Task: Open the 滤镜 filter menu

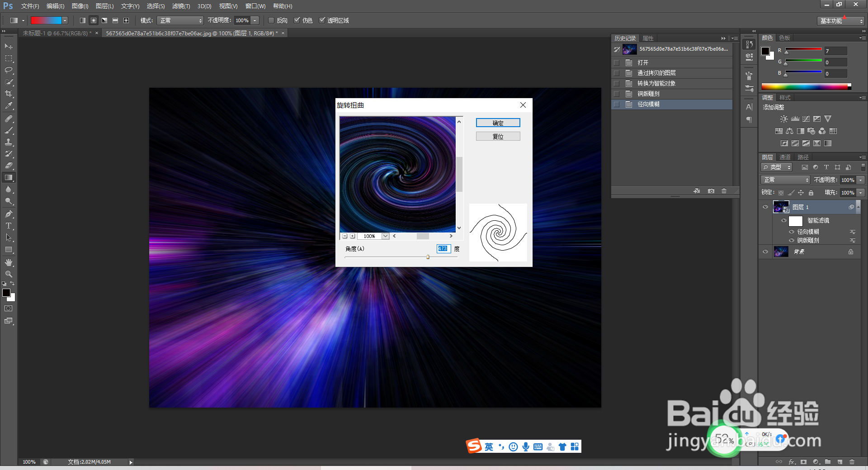Action: coord(181,6)
